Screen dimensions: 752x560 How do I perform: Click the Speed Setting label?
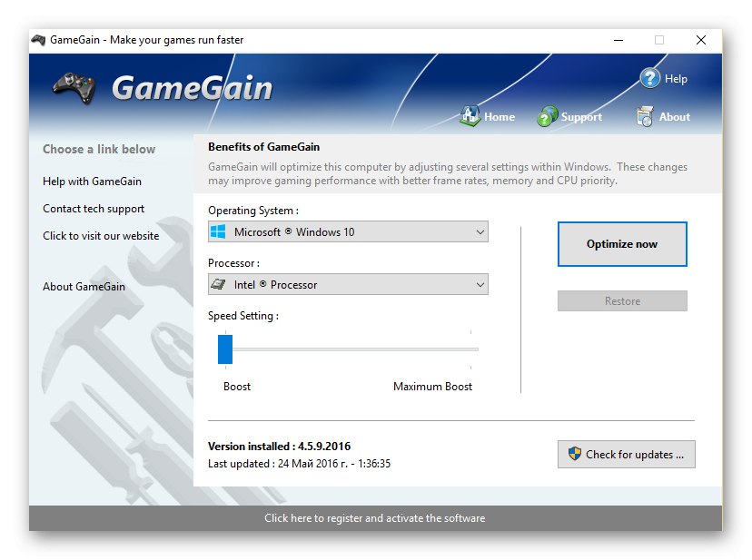(243, 316)
